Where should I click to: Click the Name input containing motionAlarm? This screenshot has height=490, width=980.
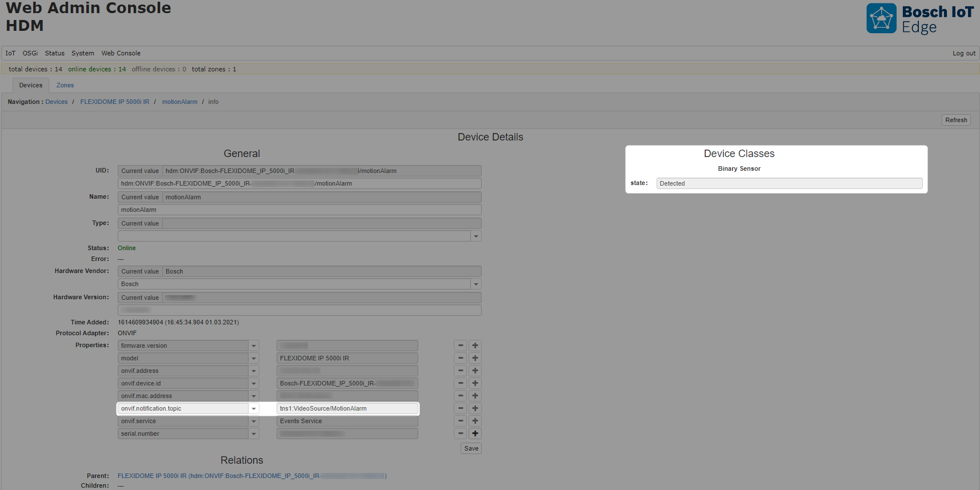[x=299, y=210]
